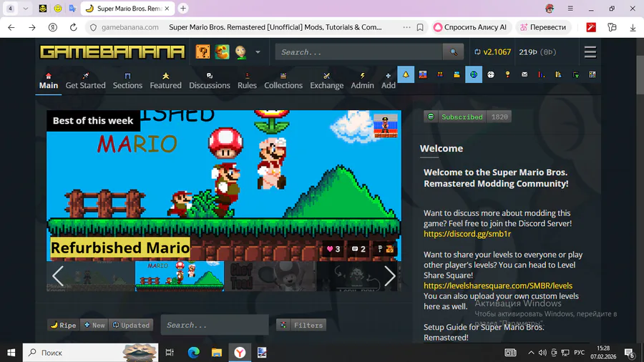
Task: Open the user avatar profile icon
Action: point(423,74)
